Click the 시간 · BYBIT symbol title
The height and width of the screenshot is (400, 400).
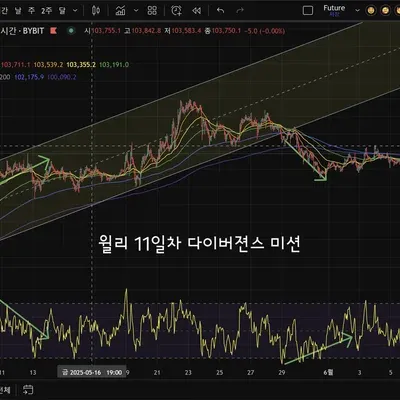pyautogui.click(x=22, y=31)
